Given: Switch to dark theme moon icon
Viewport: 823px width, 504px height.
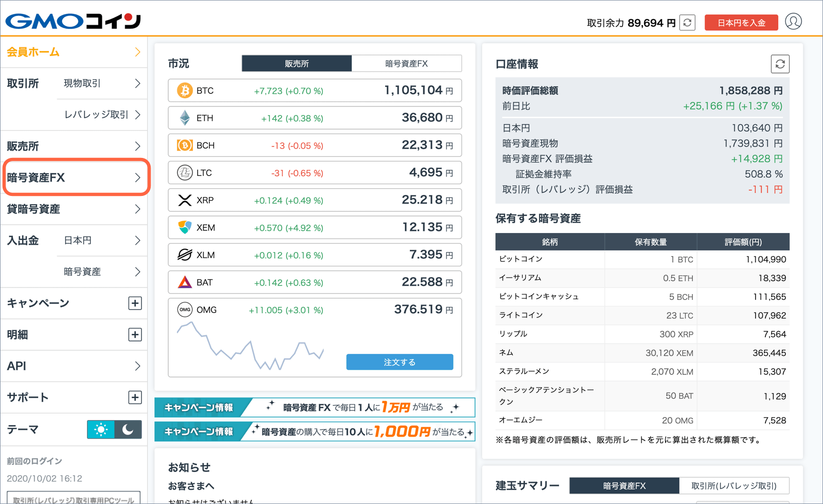Looking at the screenshot, I should point(128,429).
